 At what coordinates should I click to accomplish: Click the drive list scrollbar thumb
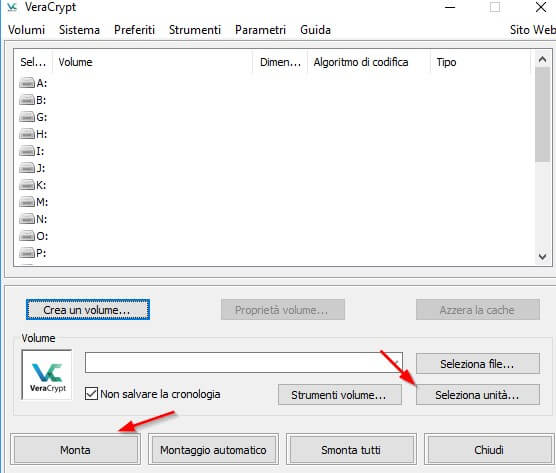click(542, 114)
